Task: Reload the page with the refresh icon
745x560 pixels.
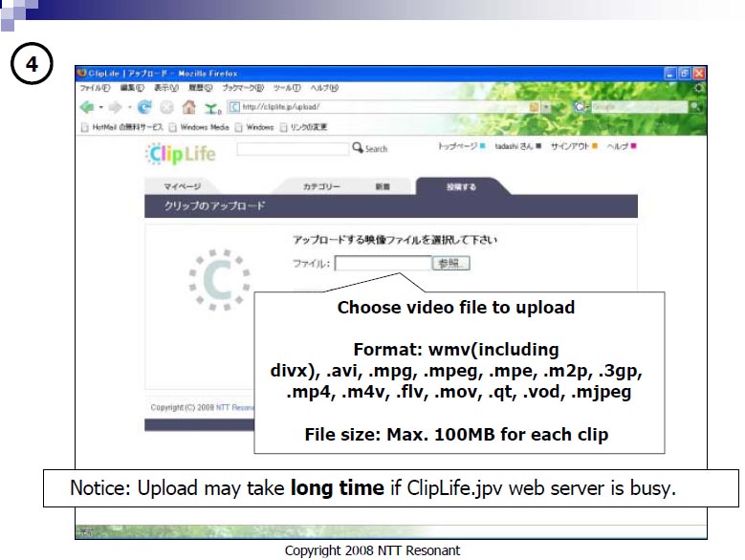Action: (x=144, y=107)
